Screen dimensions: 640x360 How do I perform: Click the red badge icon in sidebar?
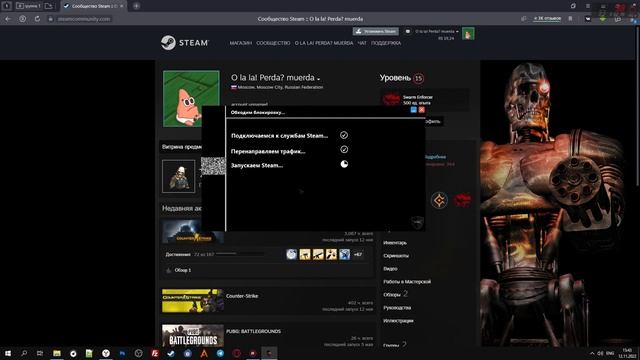pos(462,200)
